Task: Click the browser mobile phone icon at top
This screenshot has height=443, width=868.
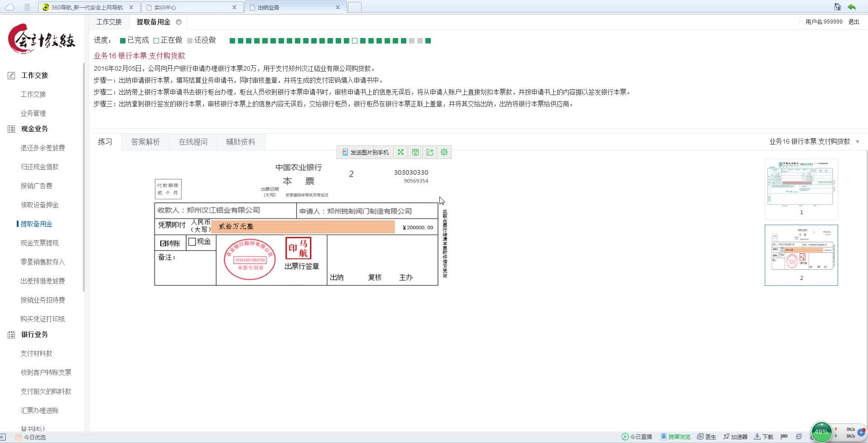Action: coord(27,7)
